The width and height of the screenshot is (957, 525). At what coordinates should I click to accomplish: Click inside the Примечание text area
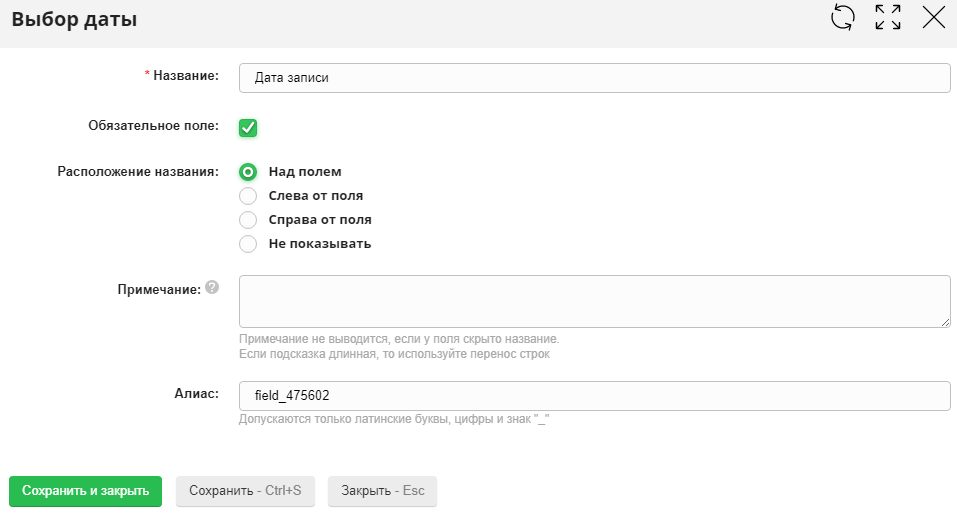point(594,301)
